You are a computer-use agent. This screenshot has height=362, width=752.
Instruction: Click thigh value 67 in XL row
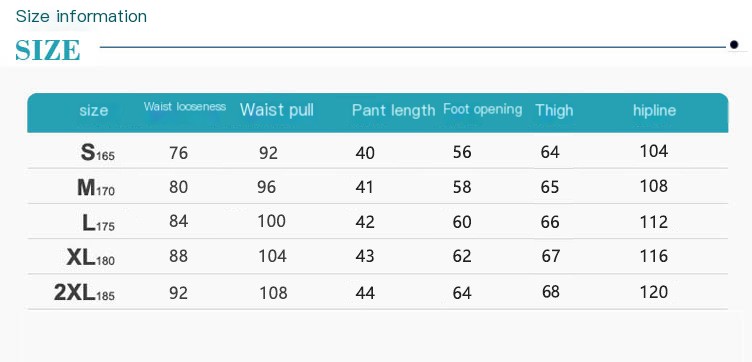(550, 256)
